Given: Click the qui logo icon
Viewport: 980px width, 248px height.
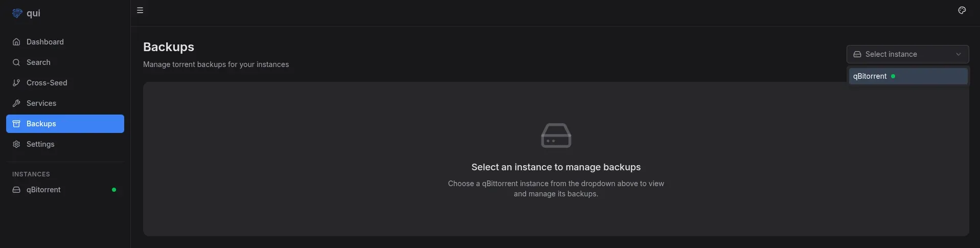Looking at the screenshot, I should click(x=17, y=13).
